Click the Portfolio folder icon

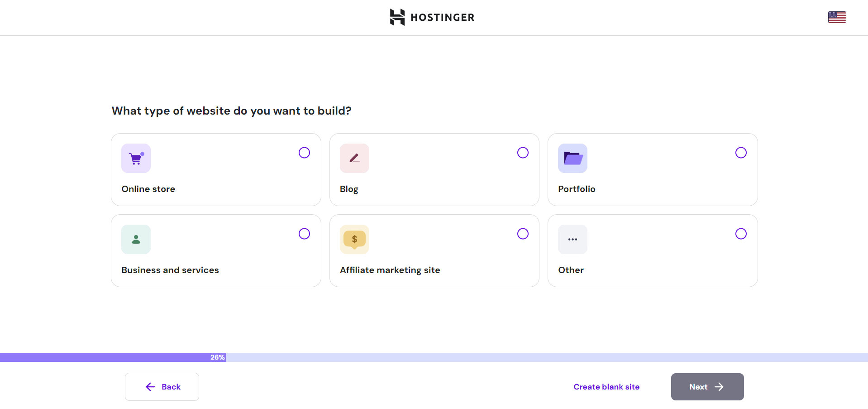(x=572, y=158)
